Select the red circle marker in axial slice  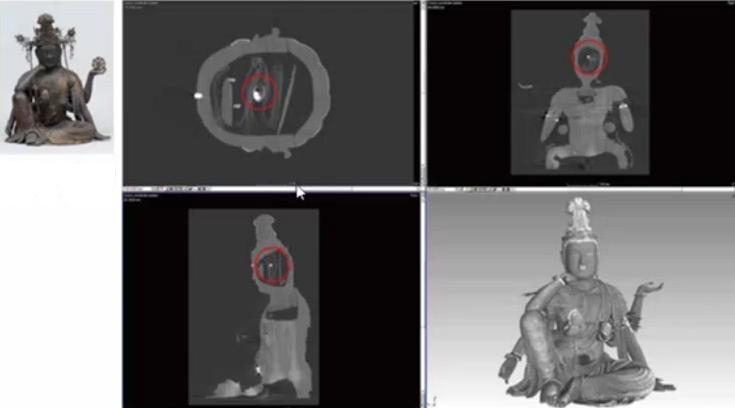[x=260, y=93]
